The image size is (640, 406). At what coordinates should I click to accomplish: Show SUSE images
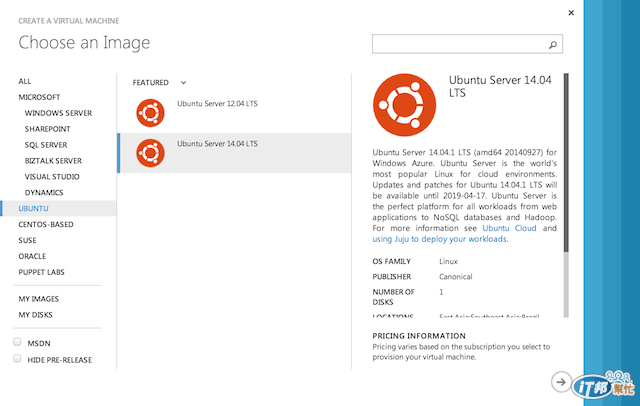tap(27, 240)
